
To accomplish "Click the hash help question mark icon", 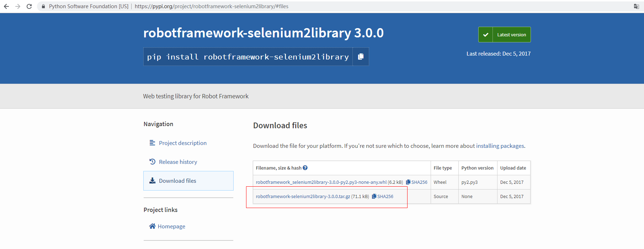I will (305, 168).
